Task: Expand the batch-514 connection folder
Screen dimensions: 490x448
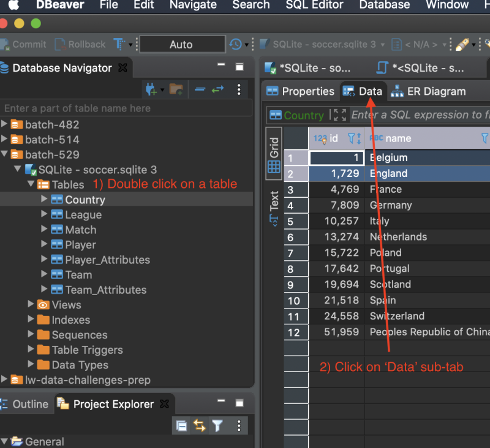Action: [4, 138]
